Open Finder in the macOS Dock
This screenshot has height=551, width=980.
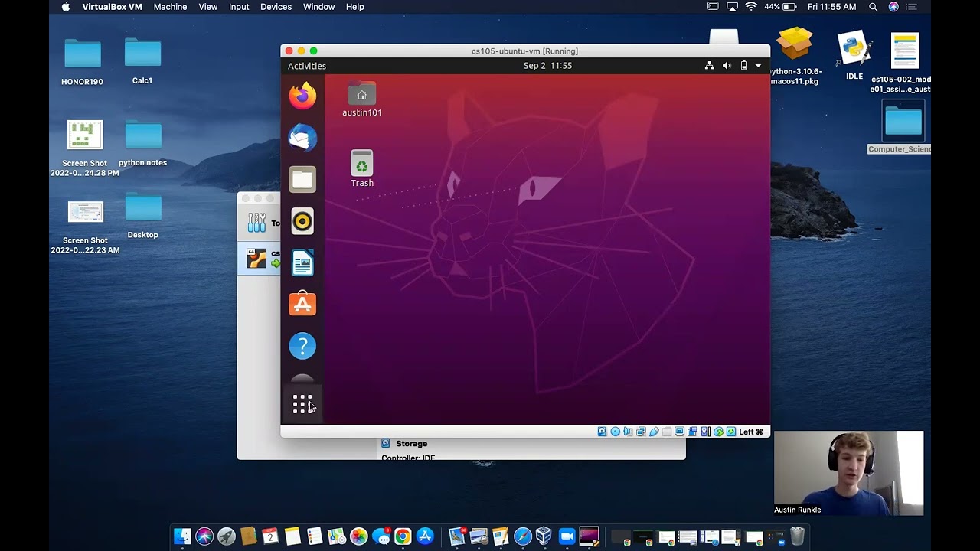tap(182, 536)
